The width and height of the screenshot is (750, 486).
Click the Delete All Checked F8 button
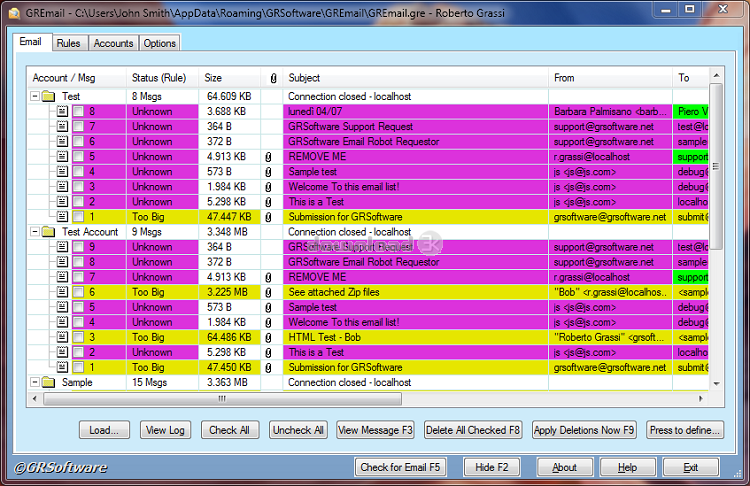[473, 430]
